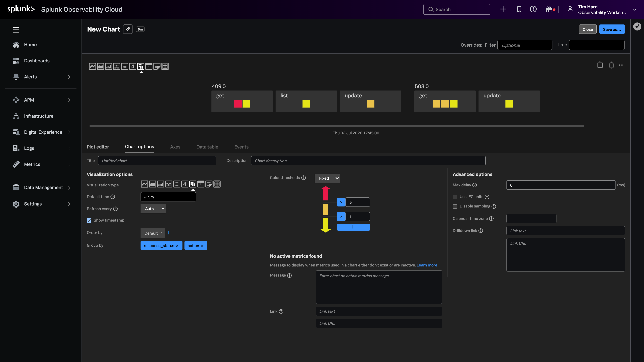Toggle the comparator for threshold value 1
This screenshot has height=362, width=644.
[341, 217]
